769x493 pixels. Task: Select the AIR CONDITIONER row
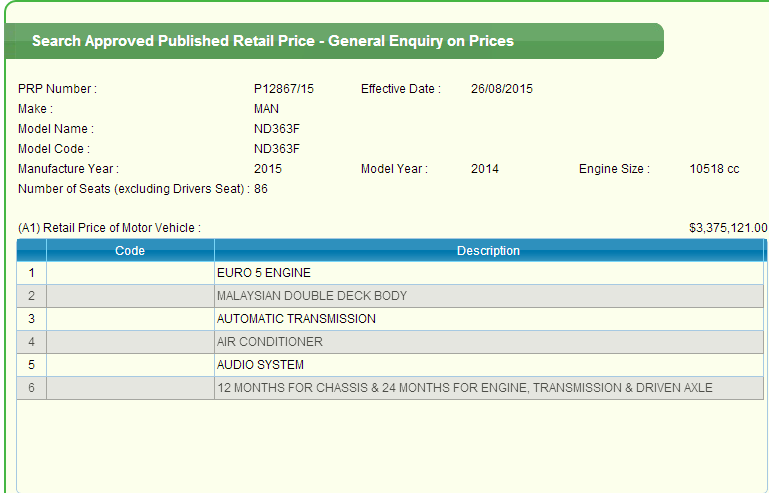pyautogui.click(x=390, y=342)
